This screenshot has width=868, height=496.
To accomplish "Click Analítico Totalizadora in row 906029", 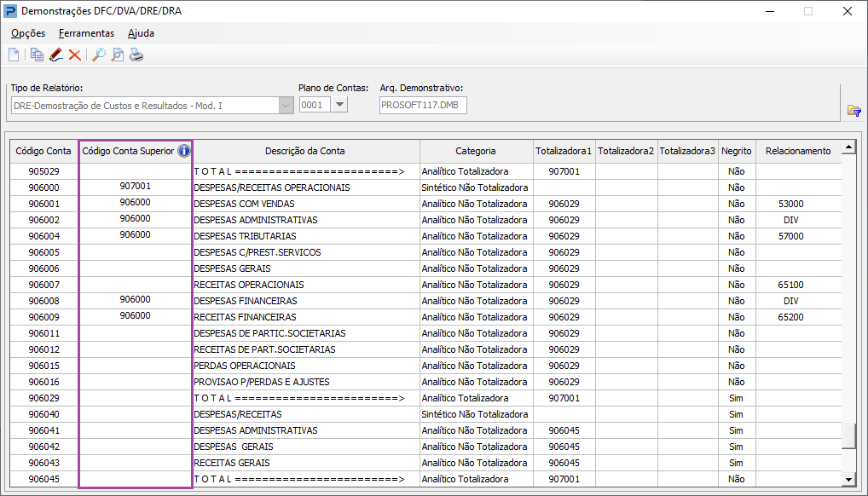I will tap(465, 398).
